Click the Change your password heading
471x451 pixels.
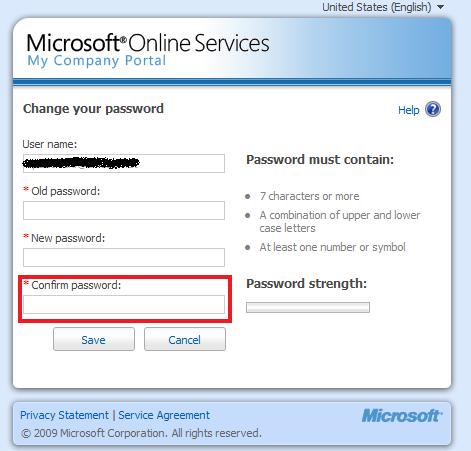pos(93,109)
